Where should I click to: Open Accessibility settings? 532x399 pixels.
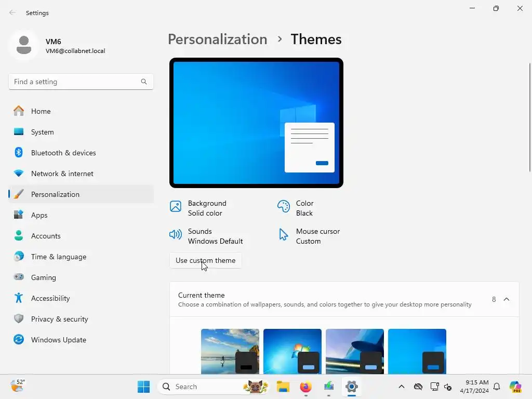[x=81, y=298]
